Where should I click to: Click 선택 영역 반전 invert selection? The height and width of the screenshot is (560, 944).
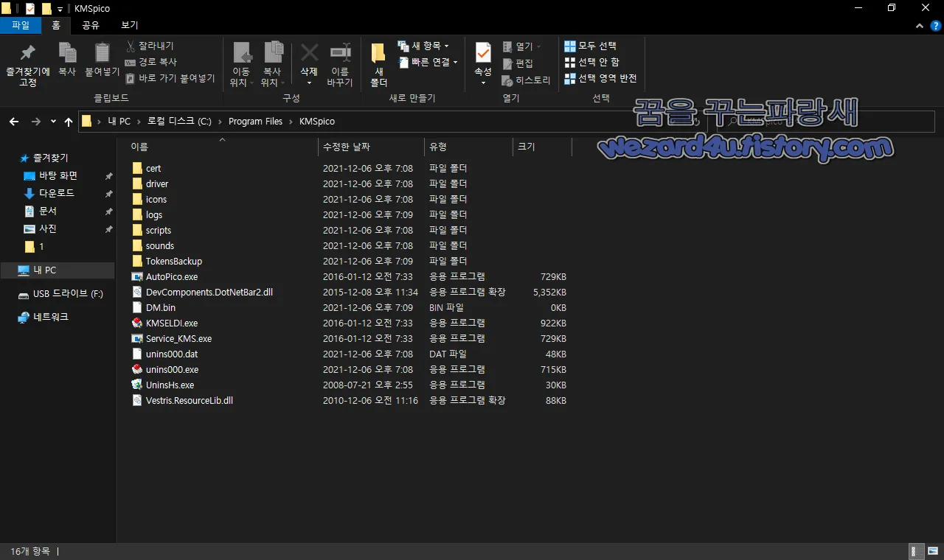point(601,78)
